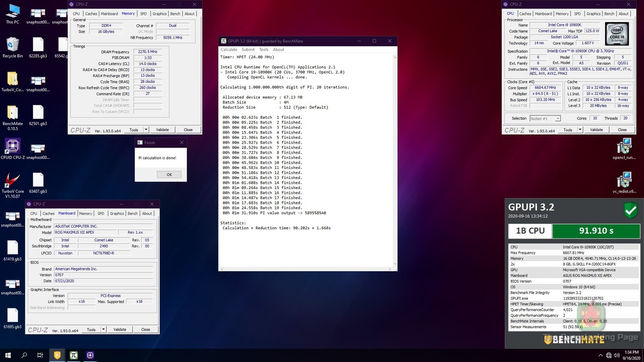Switch to the SPD tab in Memory CPU-Z

(143, 14)
